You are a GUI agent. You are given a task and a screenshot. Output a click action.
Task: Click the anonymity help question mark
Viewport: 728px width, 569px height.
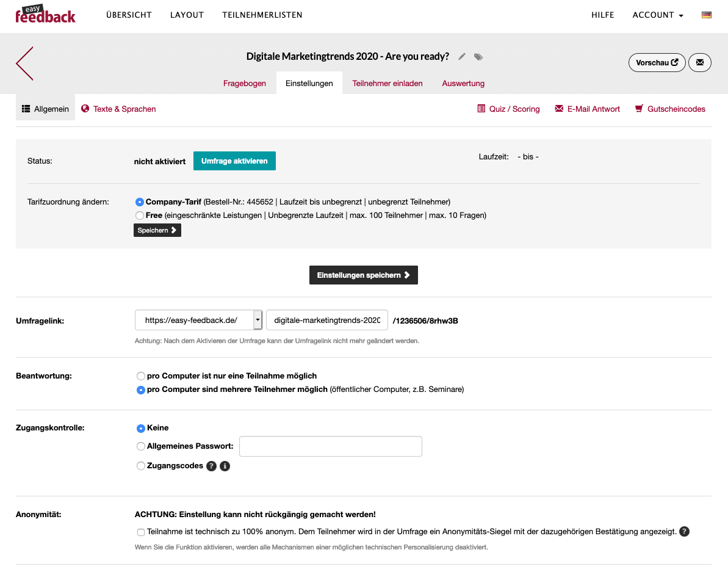(x=684, y=531)
